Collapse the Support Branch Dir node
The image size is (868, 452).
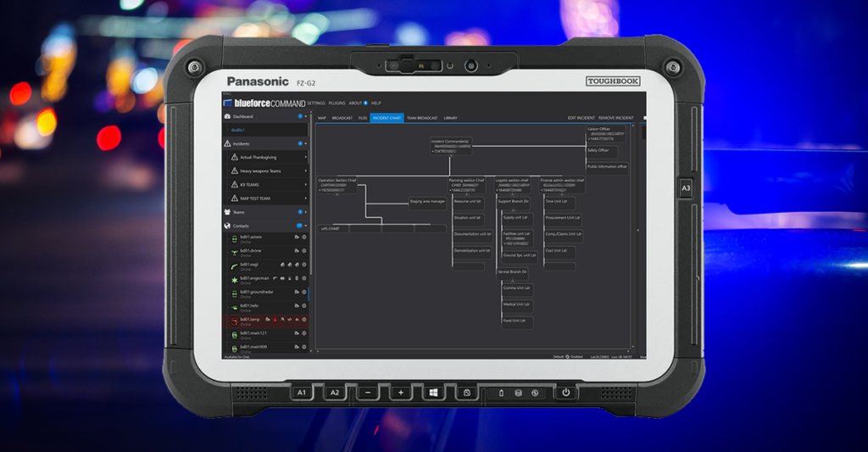pos(513,210)
